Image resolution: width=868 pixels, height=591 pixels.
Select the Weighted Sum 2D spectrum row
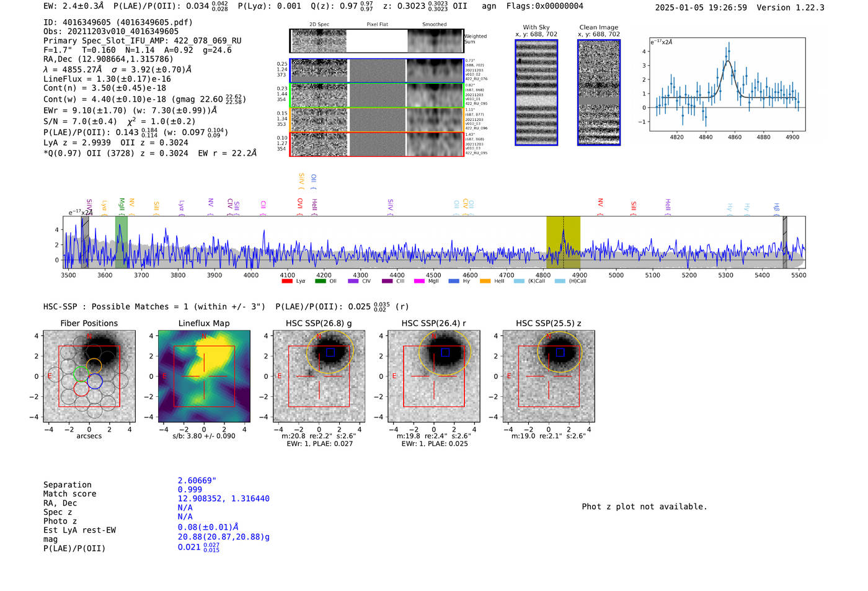click(376, 41)
